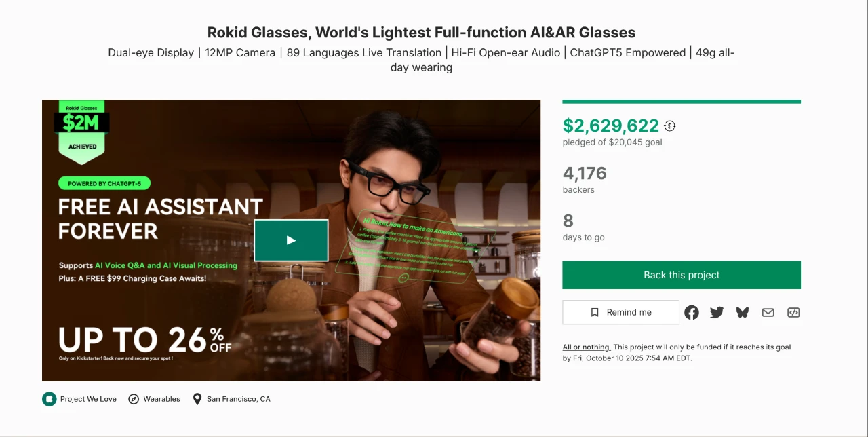This screenshot has width=868, height=437.
Task: Open the Project We Love text link
Action: coord(88,399)
